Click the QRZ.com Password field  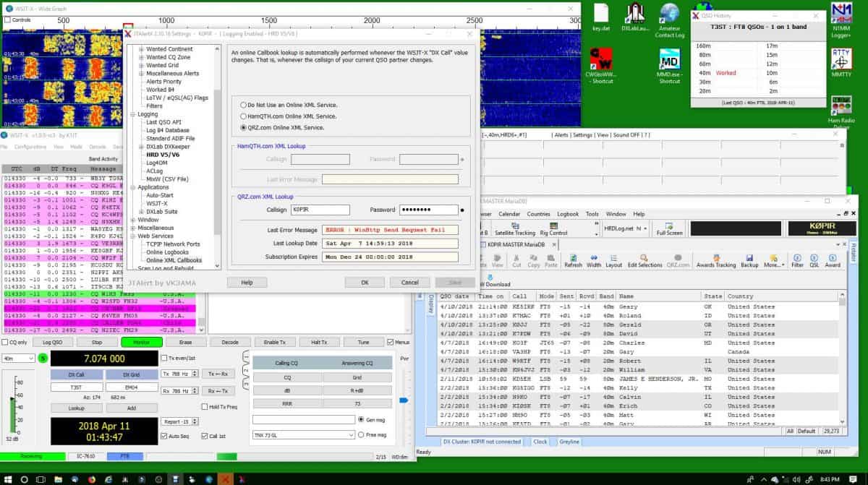point(429,210)
